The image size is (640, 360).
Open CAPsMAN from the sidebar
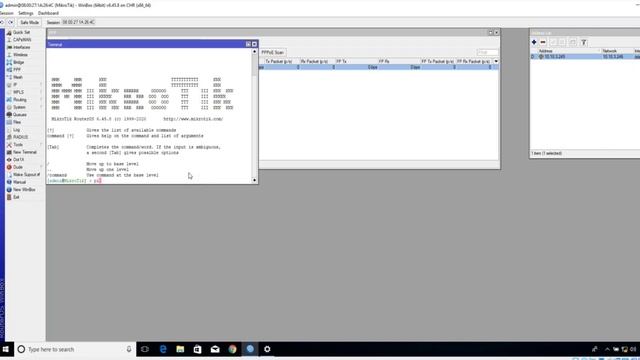click(22, 40)
